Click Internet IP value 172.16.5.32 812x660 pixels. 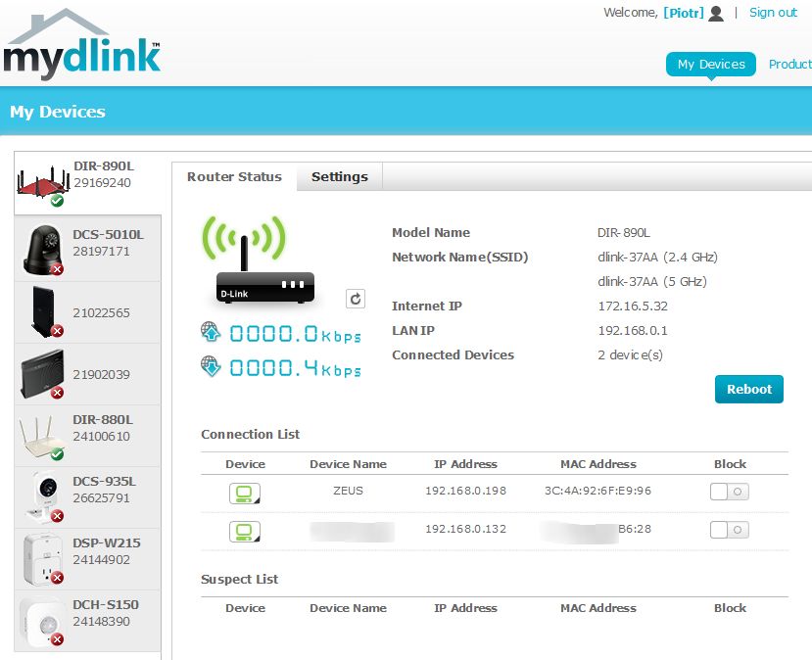633,306
